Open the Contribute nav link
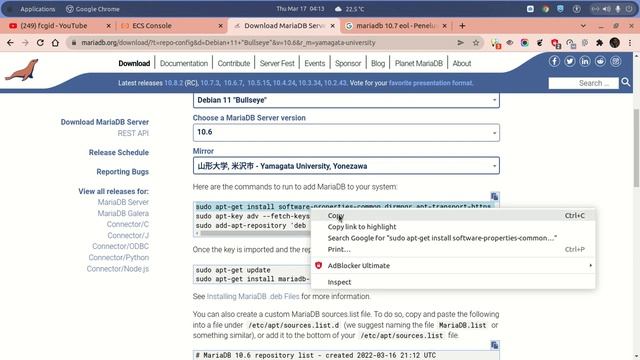This screenshot has height=360, width=640. (x=233, y=63)
